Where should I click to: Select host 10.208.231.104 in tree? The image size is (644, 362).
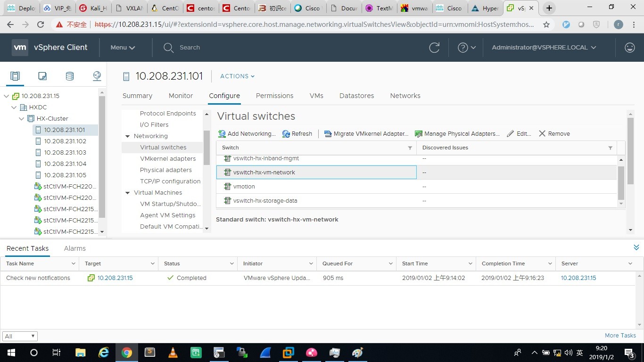click(65, 164)
